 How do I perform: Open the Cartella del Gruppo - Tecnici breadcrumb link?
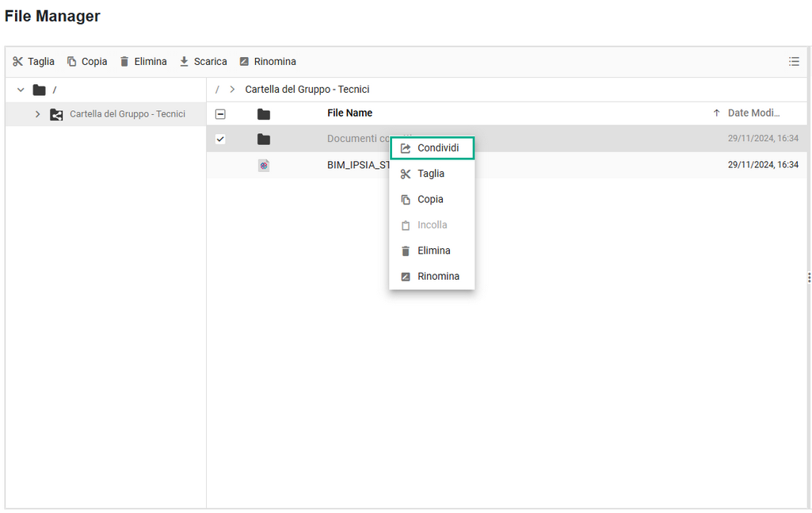point(307,90)
